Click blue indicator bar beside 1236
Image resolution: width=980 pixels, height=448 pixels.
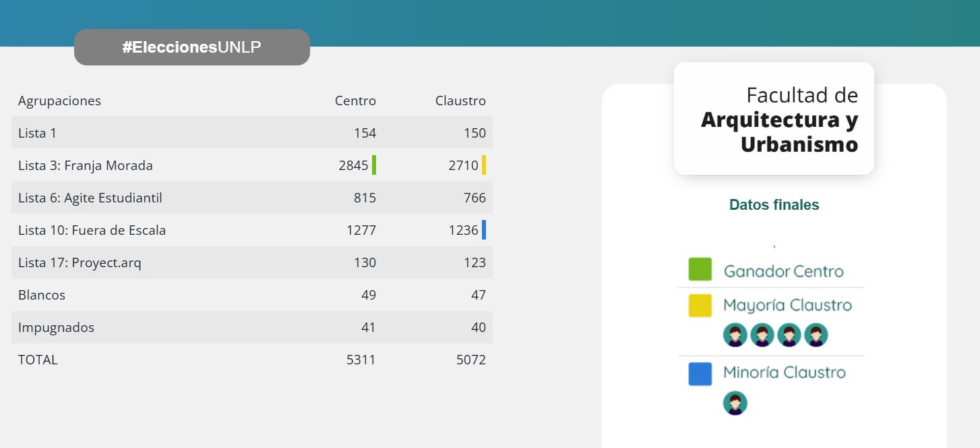[484, 230]
